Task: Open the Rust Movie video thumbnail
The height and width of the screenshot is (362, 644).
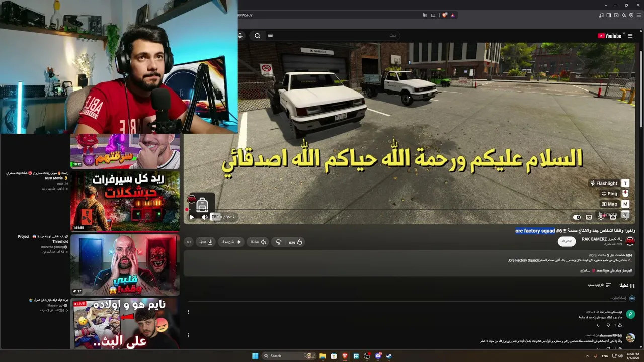Action: pos(125,201)
